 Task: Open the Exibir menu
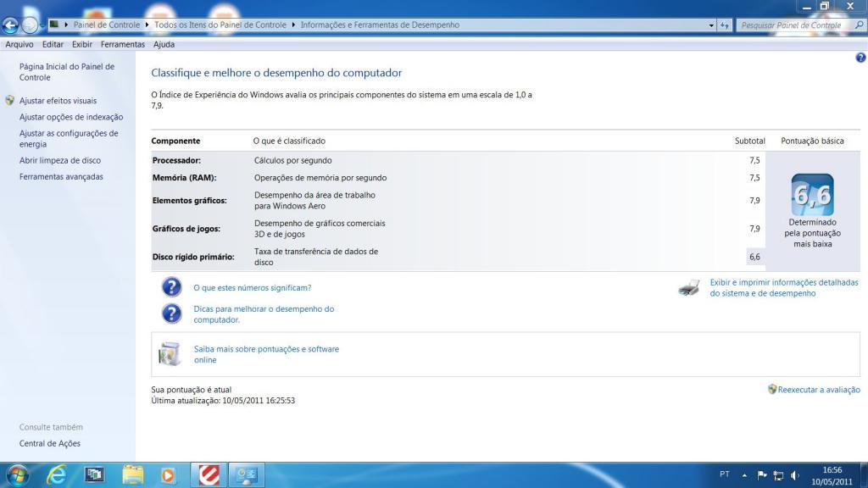82,44
